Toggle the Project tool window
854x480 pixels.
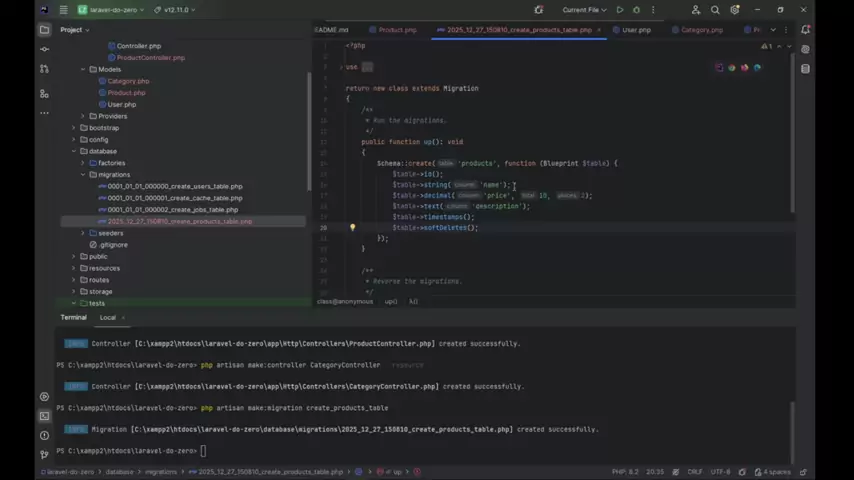(x=44, y=30)
